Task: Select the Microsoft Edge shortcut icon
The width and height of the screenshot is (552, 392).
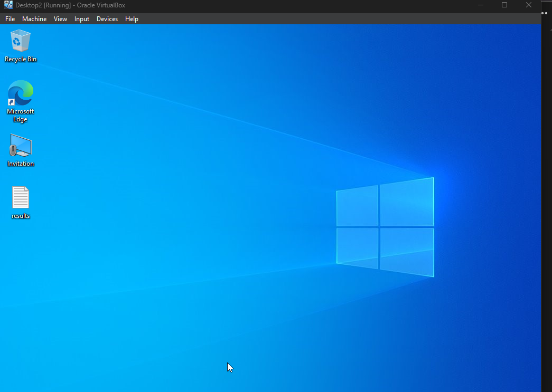Action: click(21, 93)
